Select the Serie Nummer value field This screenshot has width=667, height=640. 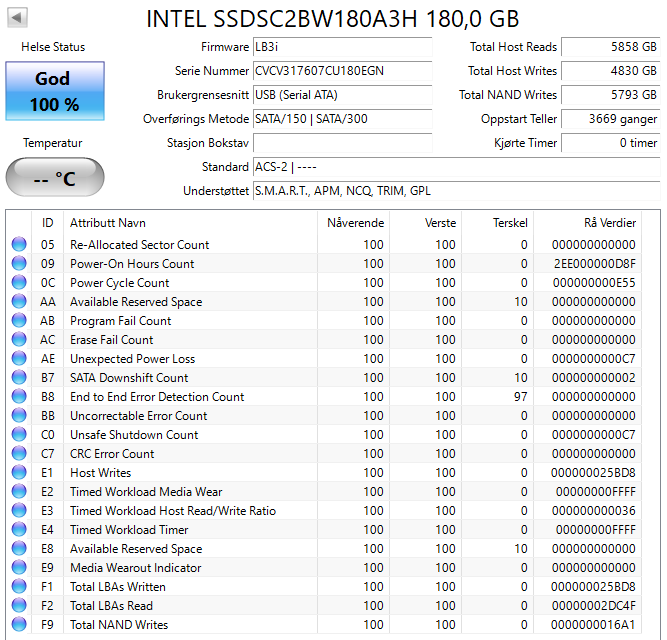pyautogui.click(x=342, y=71)
